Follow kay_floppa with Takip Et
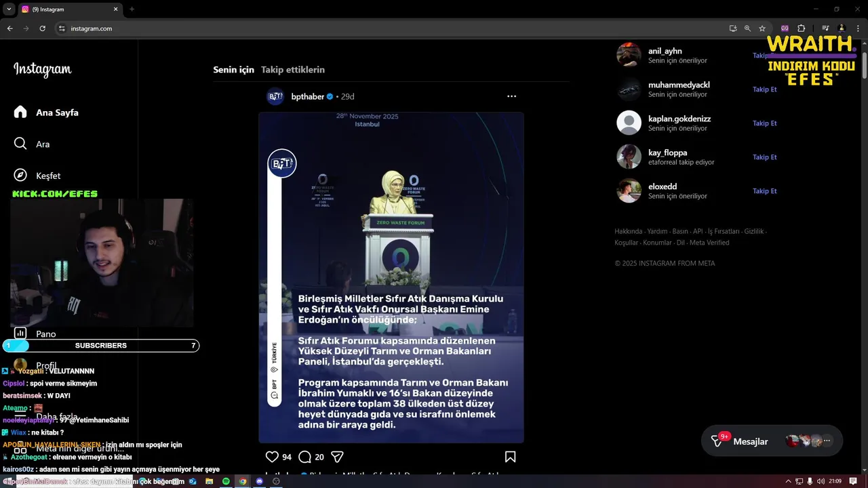 pyautogui.click(x=764, y=157)
